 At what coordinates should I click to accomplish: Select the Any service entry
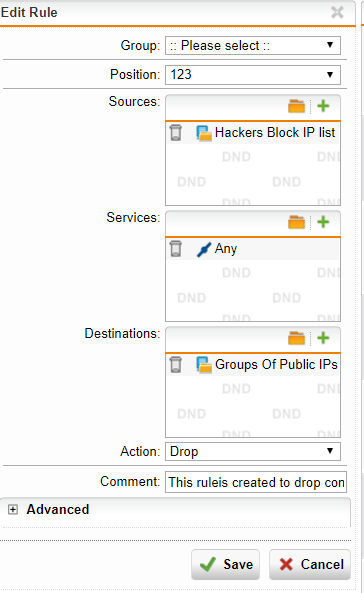[226, 249]
